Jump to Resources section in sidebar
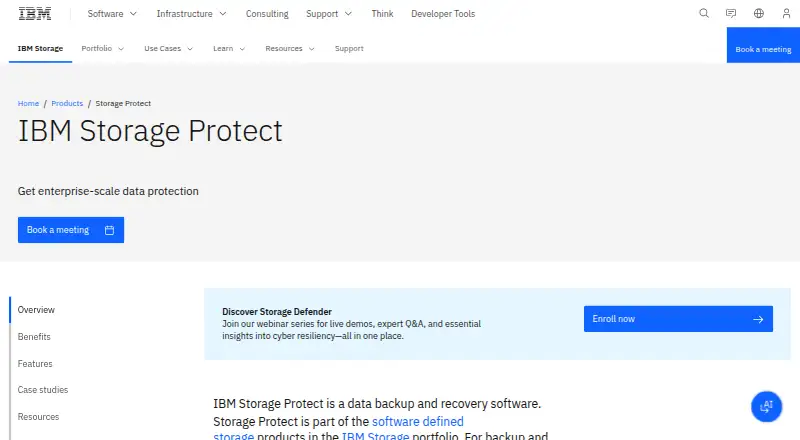 38,417
